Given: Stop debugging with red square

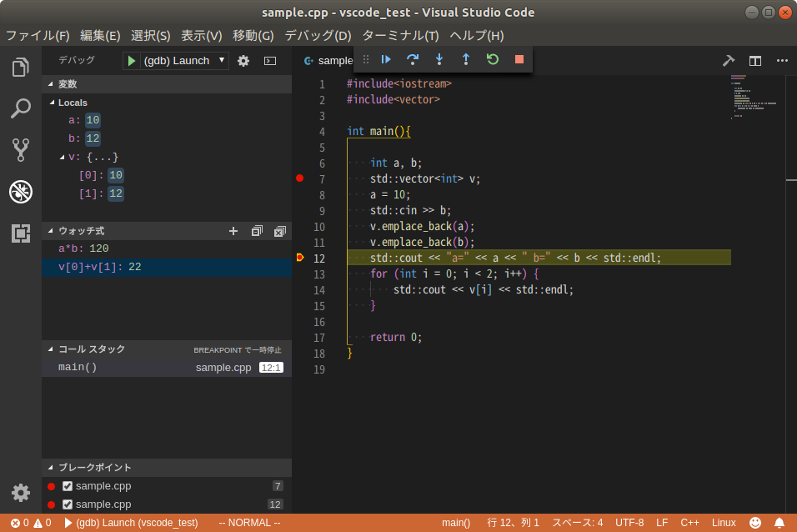Looking at the screenshot, I should click(x=519, y=59).
